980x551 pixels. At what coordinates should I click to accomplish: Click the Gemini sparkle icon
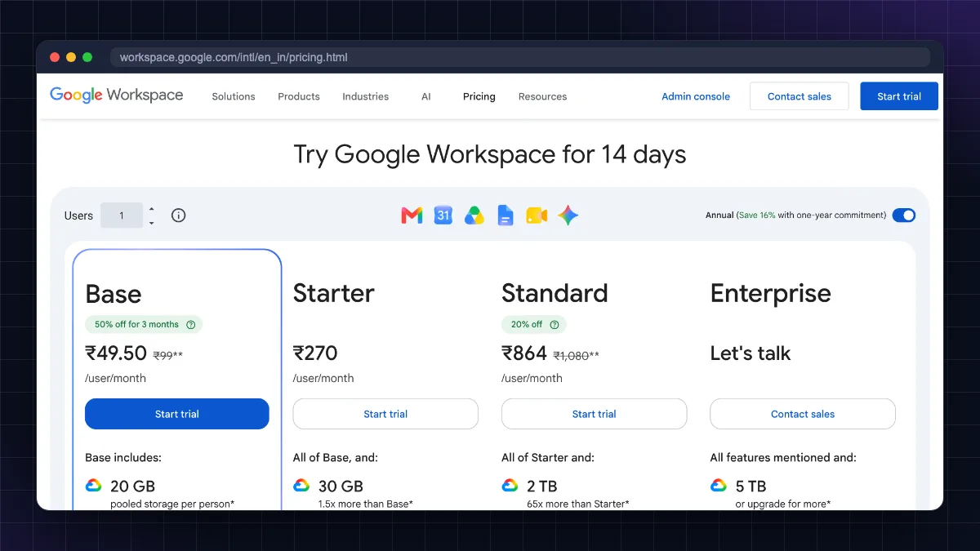point(568,216)
